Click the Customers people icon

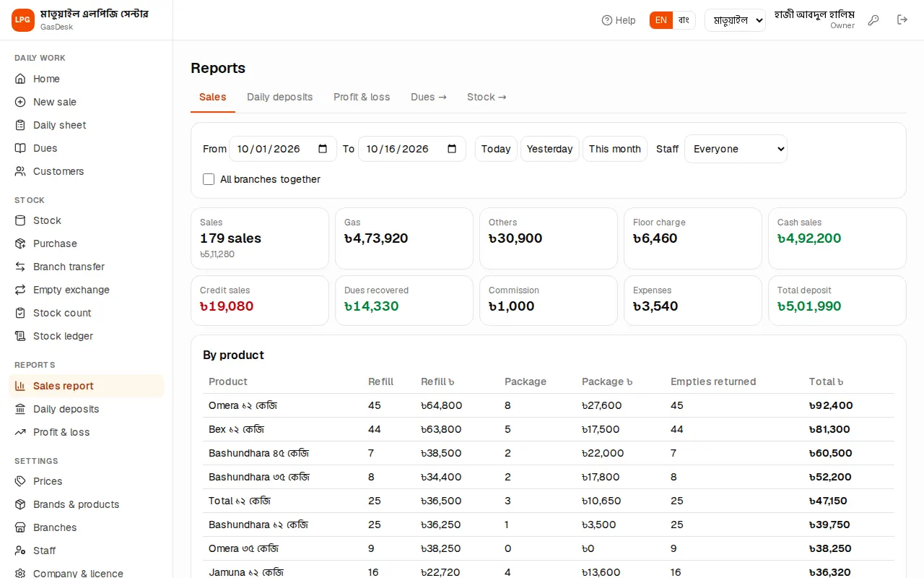click(20, 171)
